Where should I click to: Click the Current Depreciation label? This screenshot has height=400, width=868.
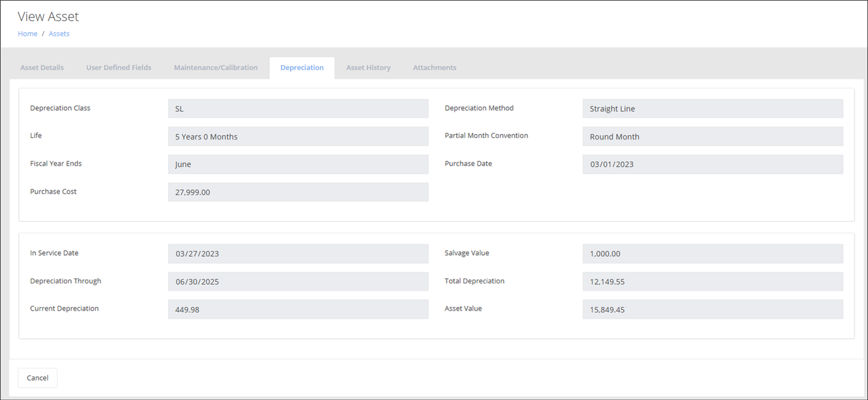coord(64,308)
